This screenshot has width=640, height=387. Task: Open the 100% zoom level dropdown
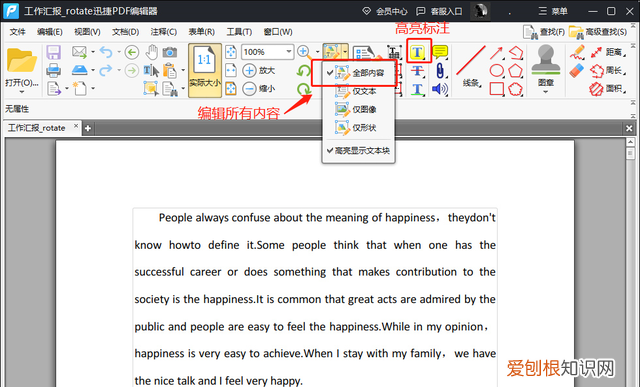[289, 52]
